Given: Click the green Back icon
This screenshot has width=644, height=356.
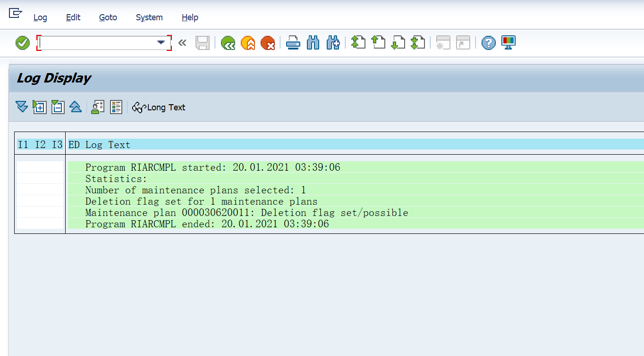Looking at the screenshot, I should coord(229,43).
